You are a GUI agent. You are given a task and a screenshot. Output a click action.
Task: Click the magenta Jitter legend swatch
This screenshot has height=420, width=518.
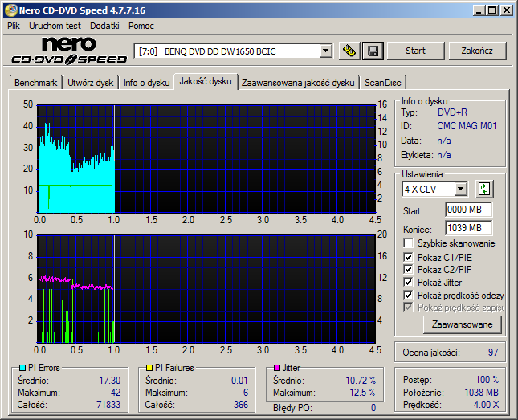tap(277, 368)
